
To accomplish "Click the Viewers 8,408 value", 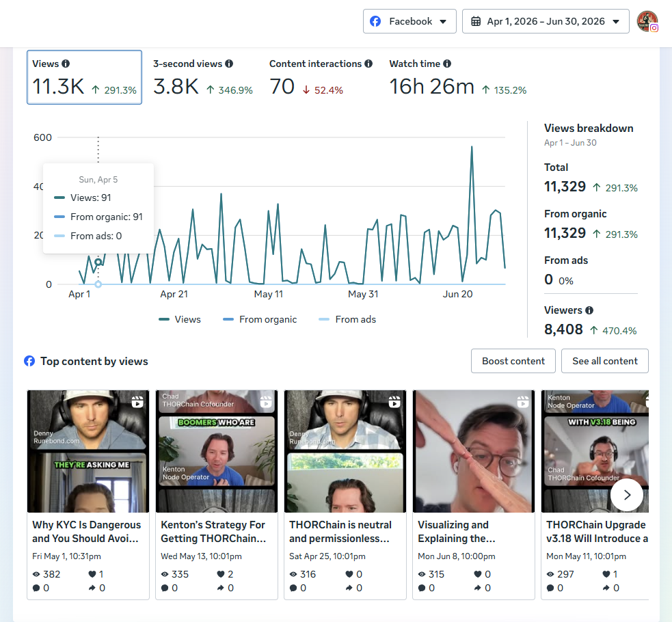I will 563,329.
